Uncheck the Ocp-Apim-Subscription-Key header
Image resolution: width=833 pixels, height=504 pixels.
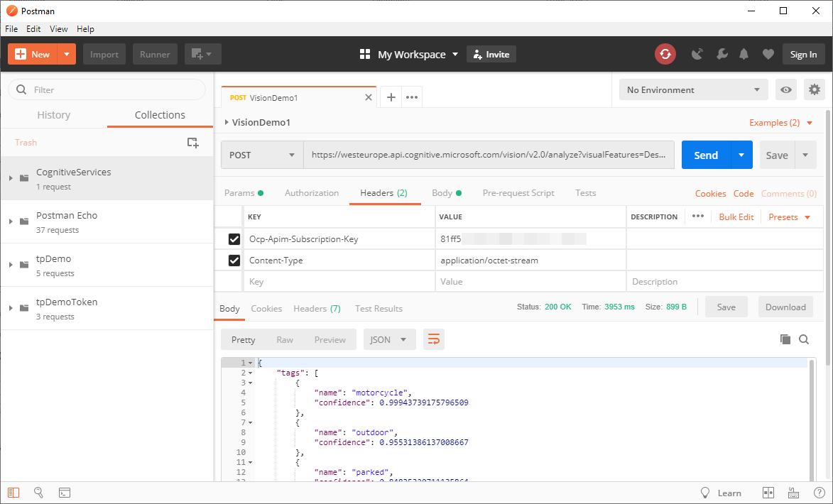(234, 239)
